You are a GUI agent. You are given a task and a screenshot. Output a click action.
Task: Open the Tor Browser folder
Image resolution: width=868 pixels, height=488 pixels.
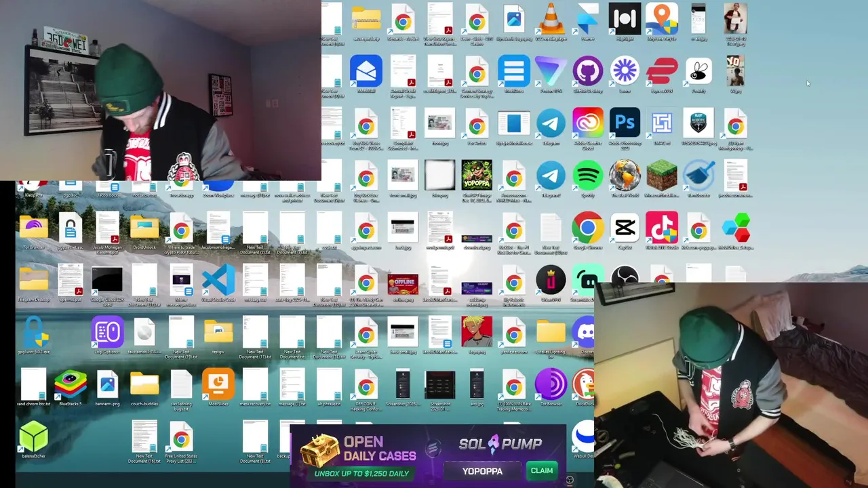click(34, 228)
